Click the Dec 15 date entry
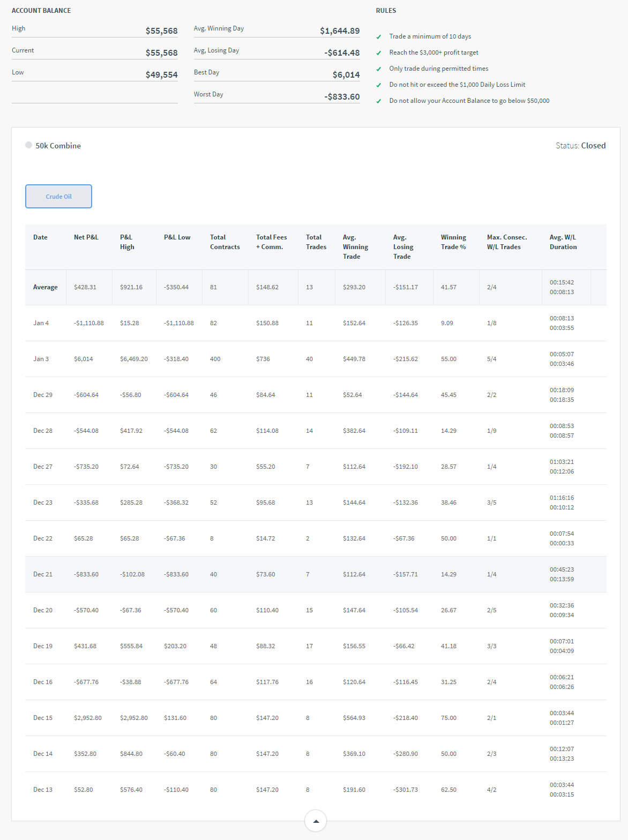 (x=43, y=718)
